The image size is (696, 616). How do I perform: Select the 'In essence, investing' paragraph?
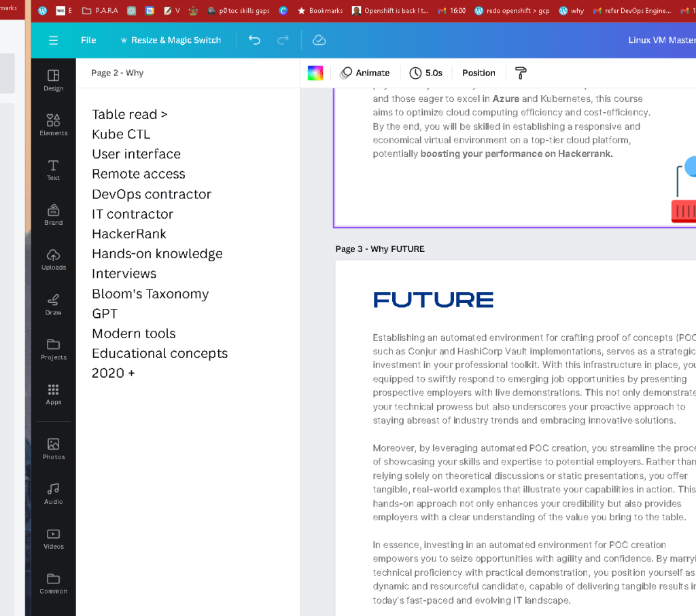coord(534,573)
